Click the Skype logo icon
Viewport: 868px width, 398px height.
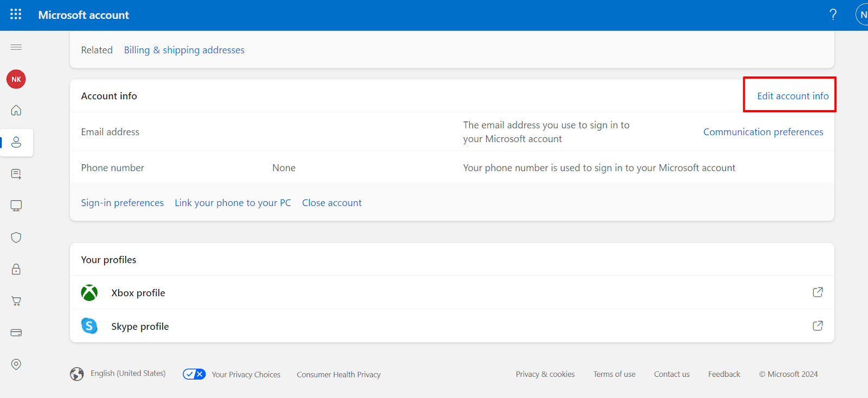click(x=90, y=326)
